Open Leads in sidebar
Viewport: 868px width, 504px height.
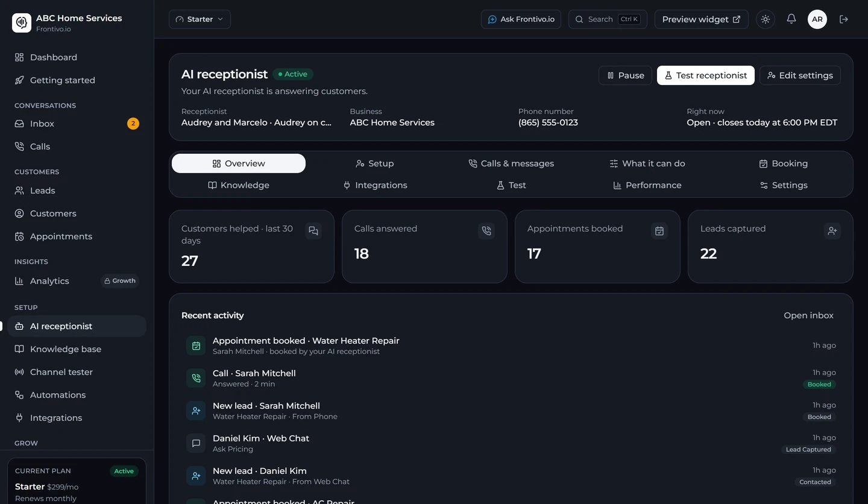coord(77,191)
